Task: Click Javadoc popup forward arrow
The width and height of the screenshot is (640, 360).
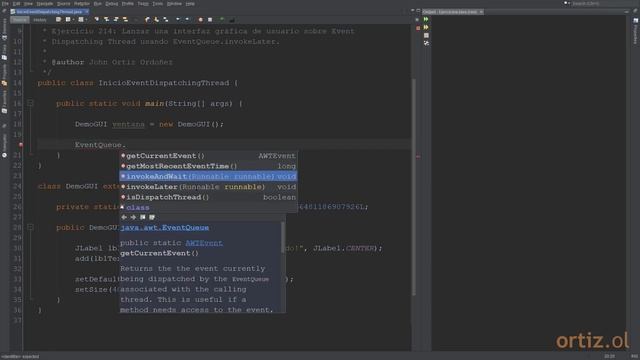Action: pos(133,217)
